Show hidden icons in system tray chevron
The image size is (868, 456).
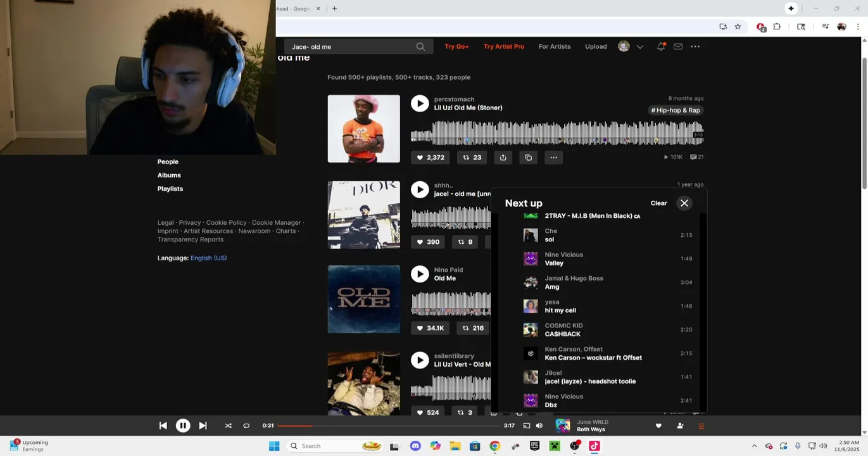[x=754, y=446]
